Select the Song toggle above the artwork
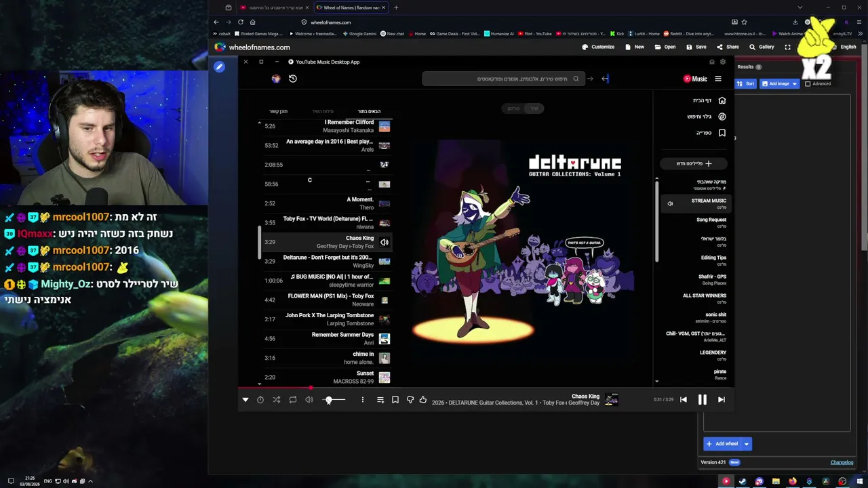 tap(534, 108)
